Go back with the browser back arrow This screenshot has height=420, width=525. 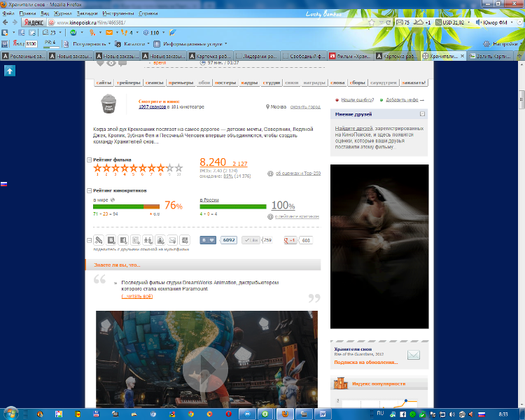pos(5,22)
